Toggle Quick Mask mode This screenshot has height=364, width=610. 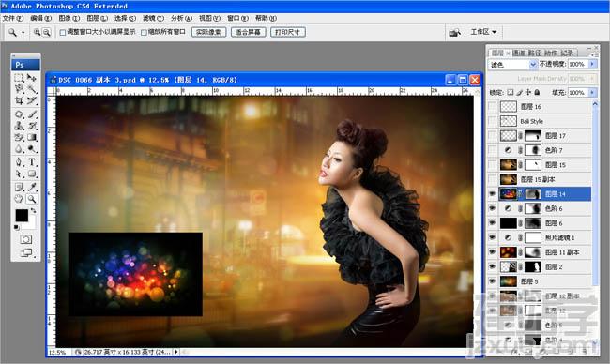25,239
